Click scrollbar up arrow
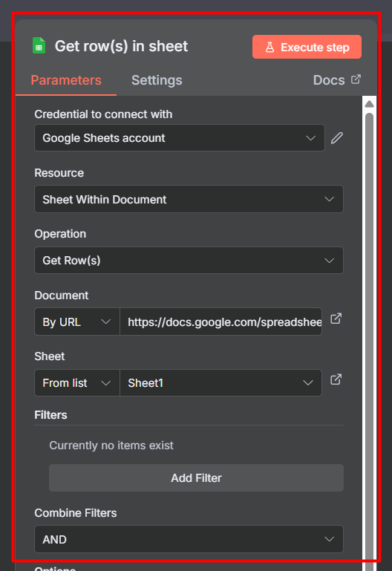Viewport: 392px width, 571px height. (369, 104)
